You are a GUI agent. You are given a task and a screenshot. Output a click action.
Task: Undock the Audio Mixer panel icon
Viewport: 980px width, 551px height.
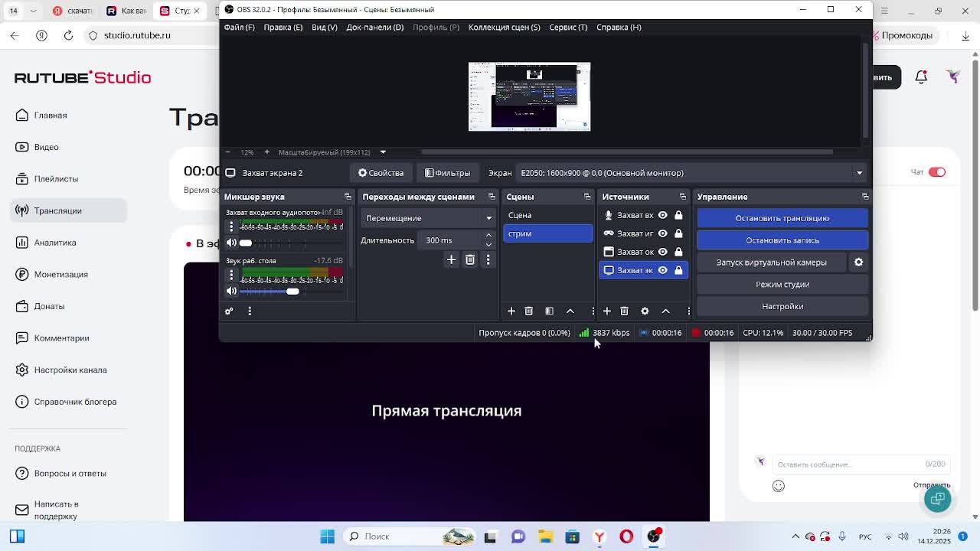[x=348, y=197]
